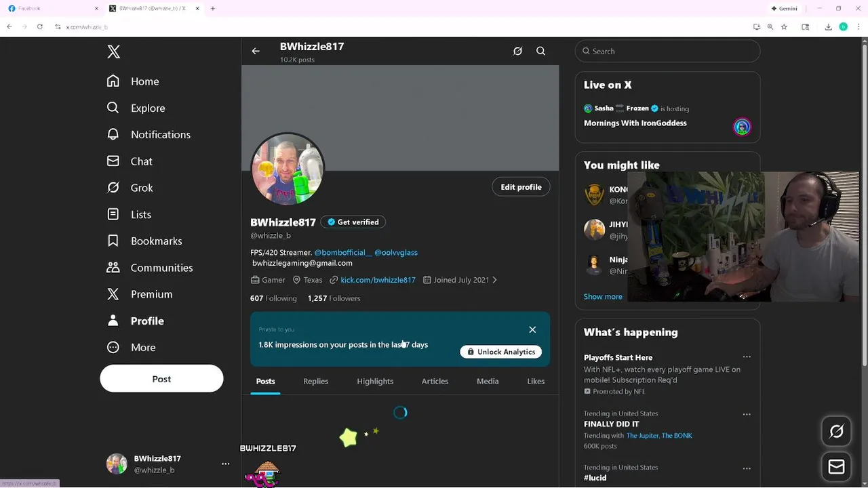The height and width of the screenshot is (488, 868).
Task: Close the Facebook browser tab
Action: pyautogui.click(x=96, y=8)
